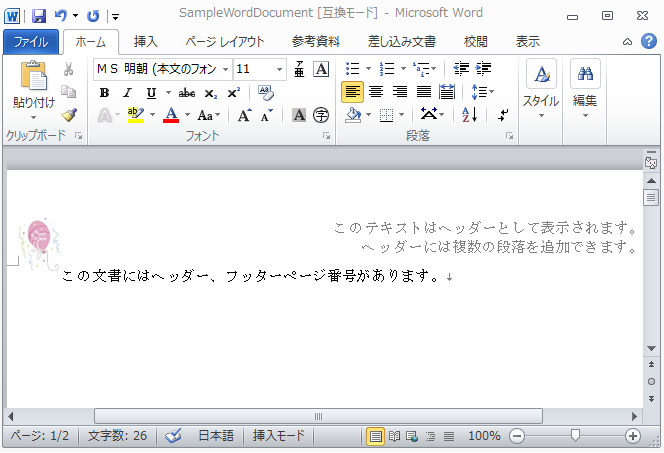The image size is (664, 453).
Task: Apply strikethrough to text
Action: pos(186,93)
